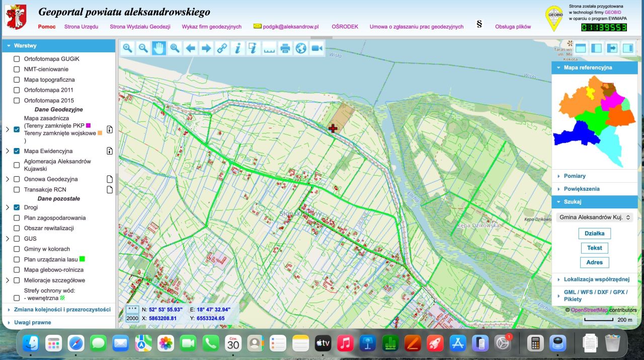
Task: Toggle the left side panel layout icon
Action: 596,48
